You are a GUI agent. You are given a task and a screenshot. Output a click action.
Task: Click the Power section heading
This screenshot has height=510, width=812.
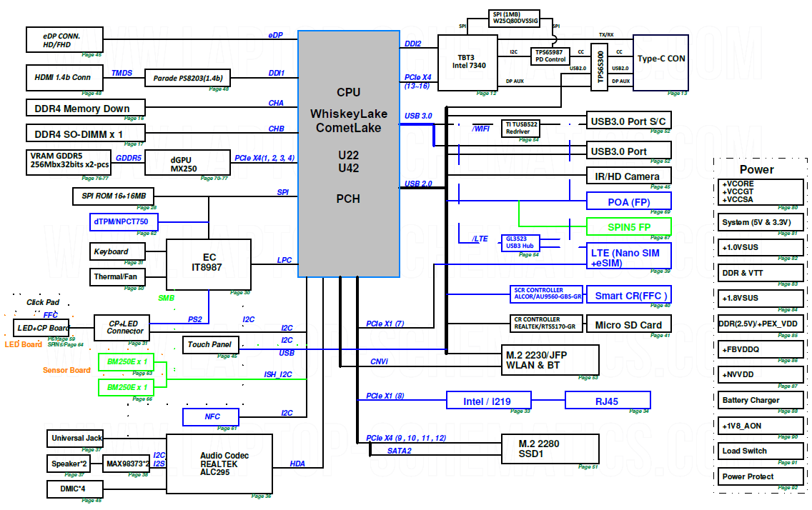coord(756,170)
